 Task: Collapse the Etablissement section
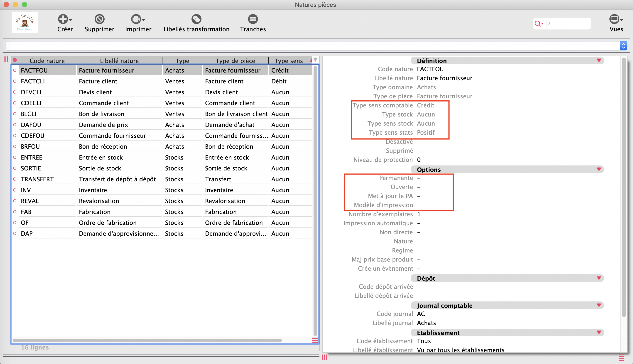coord(599,332)
